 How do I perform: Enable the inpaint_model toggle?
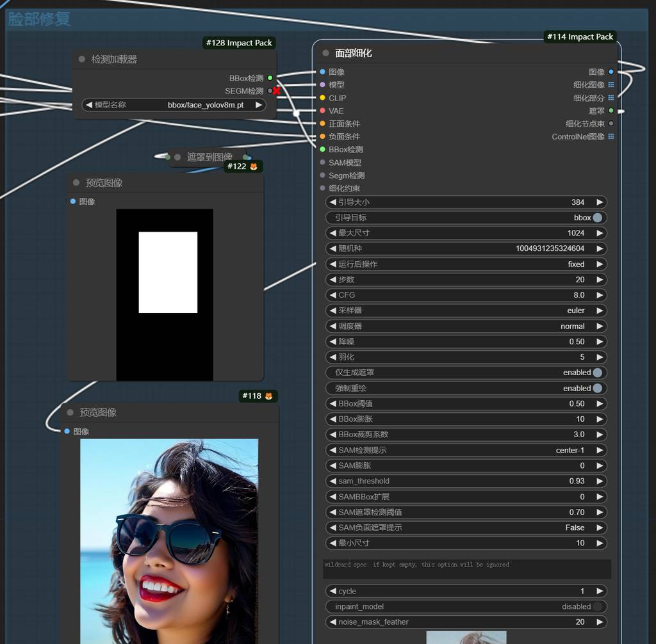click(x=597, y=606)
